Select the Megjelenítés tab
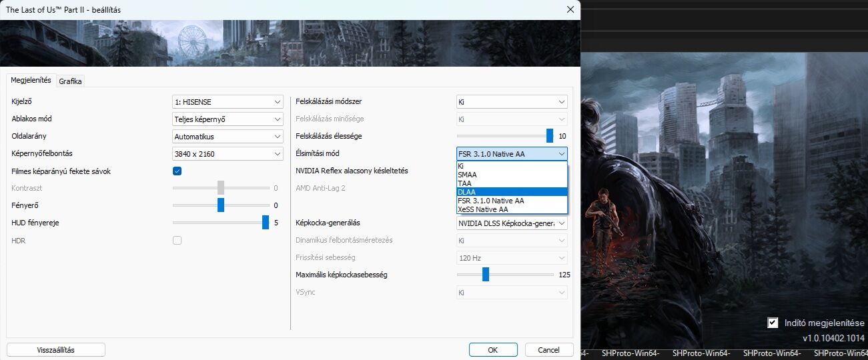 pos(31,80)
